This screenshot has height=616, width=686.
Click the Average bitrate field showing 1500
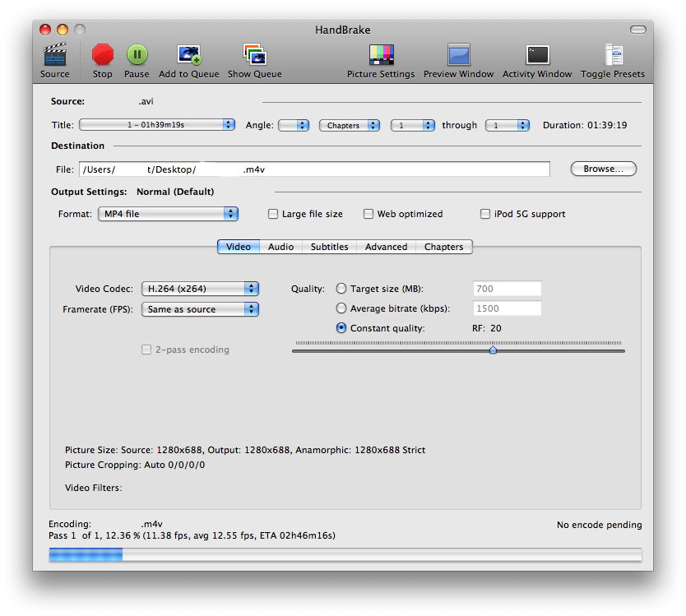click(507, 308)
